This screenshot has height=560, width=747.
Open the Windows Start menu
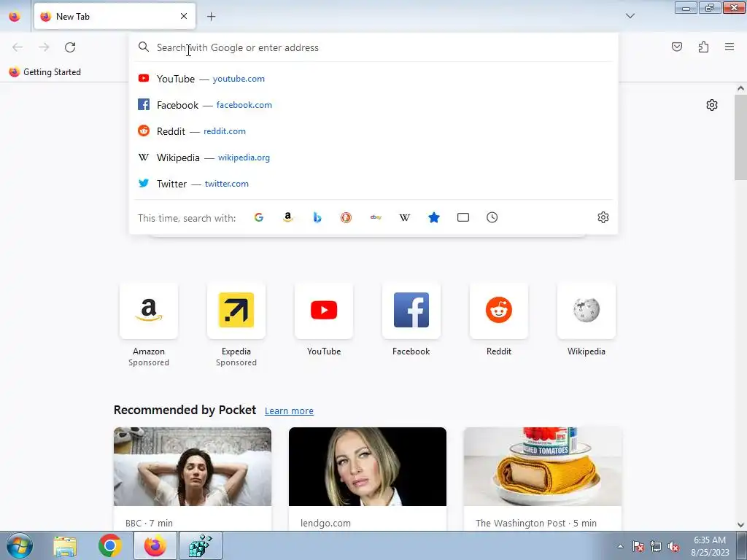click(x=19, y=545)
